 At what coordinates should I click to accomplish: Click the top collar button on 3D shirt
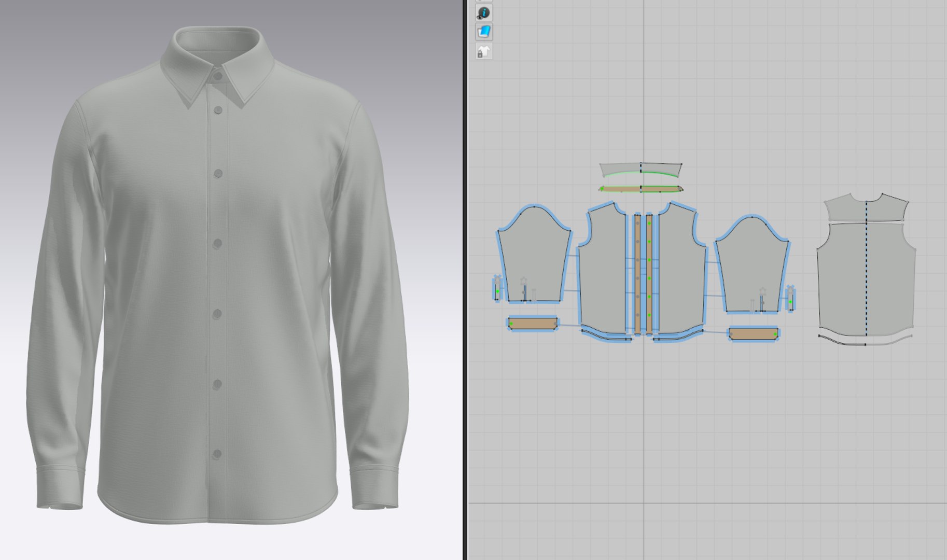point(217,77)
